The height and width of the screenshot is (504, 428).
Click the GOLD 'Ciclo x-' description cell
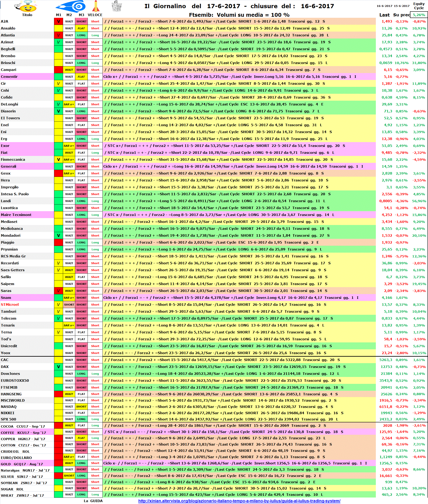point(239,463)
